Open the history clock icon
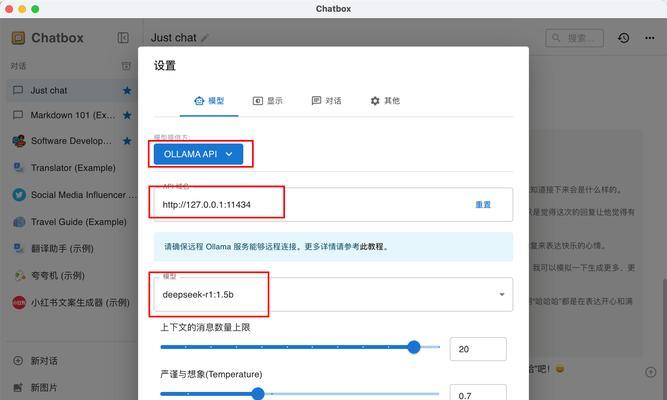Image resolution: width=667 pixels, height=400 pixels. click(x=624, y=38)
